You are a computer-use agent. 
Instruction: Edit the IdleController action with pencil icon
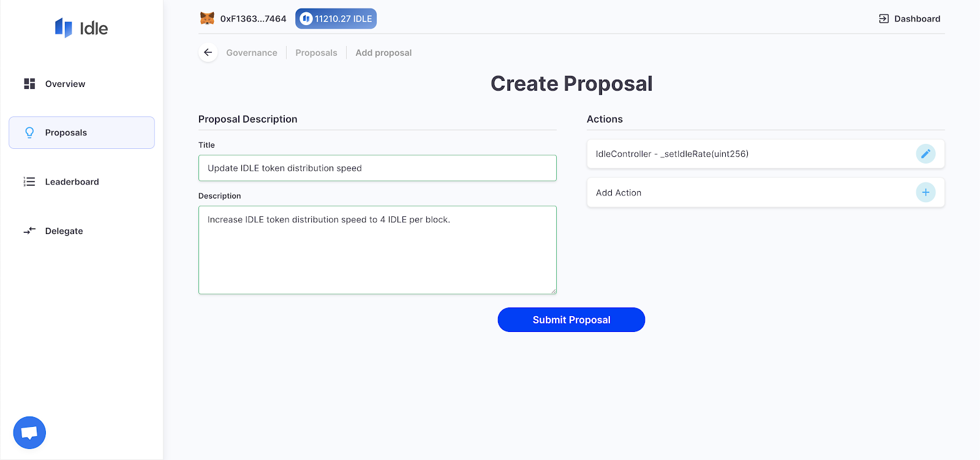click(925, 154)
